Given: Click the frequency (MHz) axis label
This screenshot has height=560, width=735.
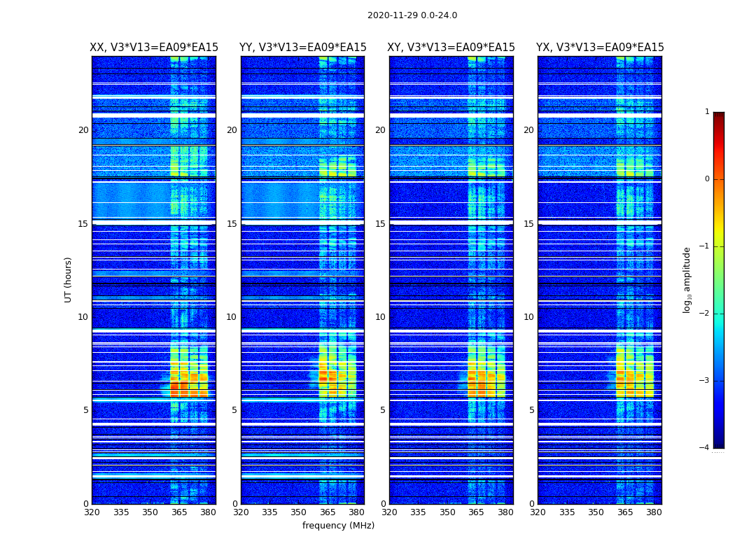Looking at the screenshot, I should click(x=338, y=525).
